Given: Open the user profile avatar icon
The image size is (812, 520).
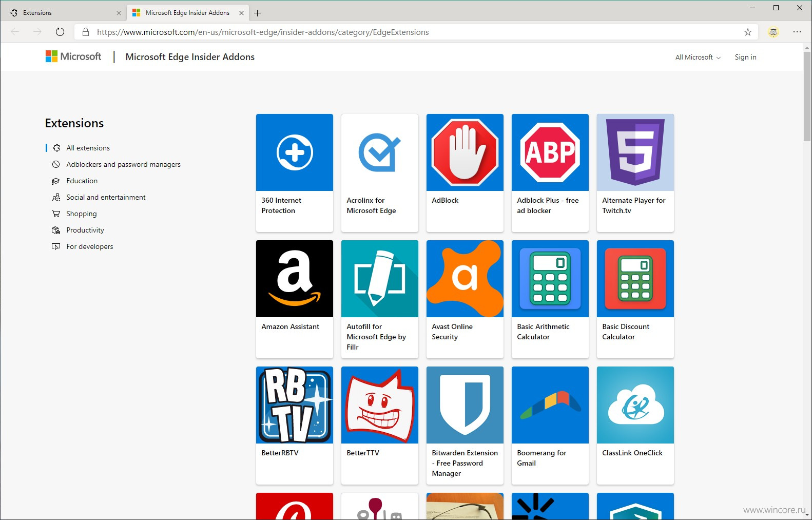Looking at the screenshot, I should coord(774,32).
